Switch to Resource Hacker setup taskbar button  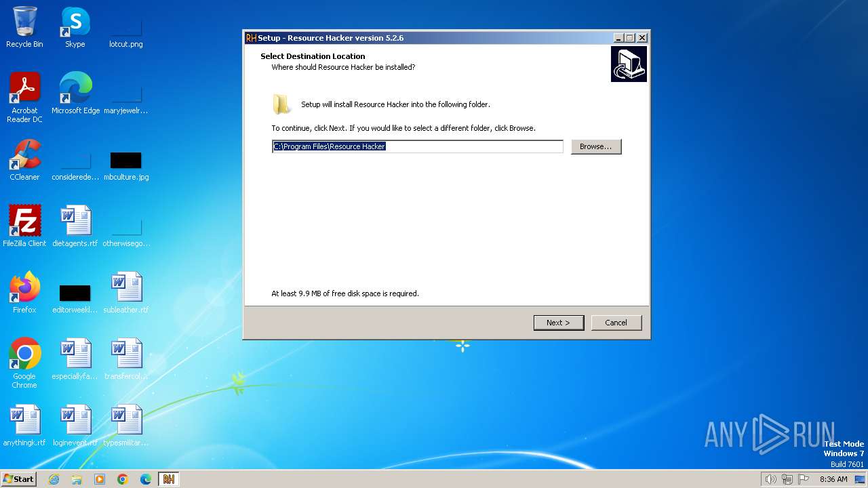(x=168, y=479)
